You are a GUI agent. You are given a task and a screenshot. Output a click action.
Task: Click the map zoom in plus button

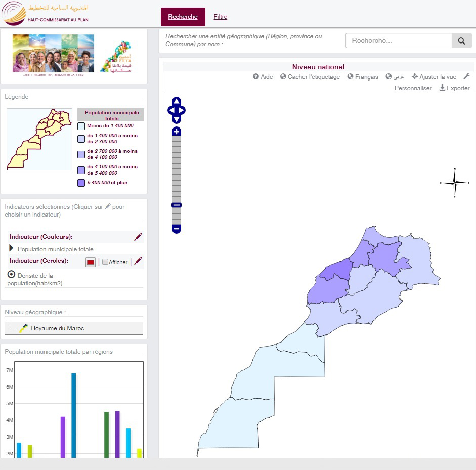pyautogui.click(x=177, y=132)
